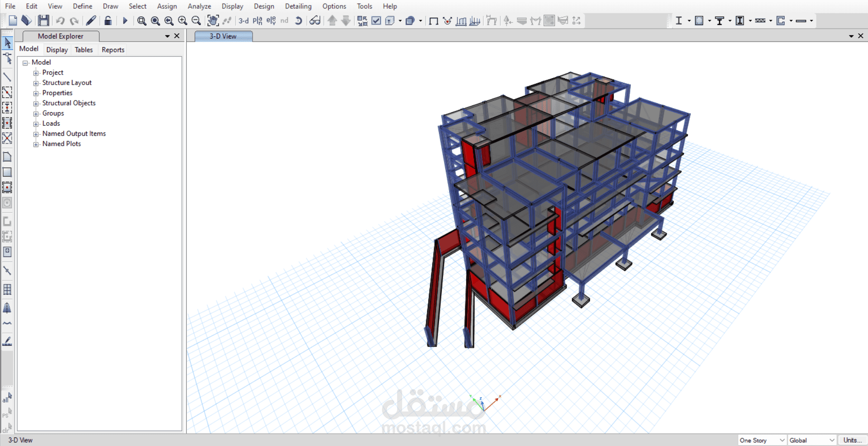
Task: Expand the Project tree node
Action: tap(36, 73)
